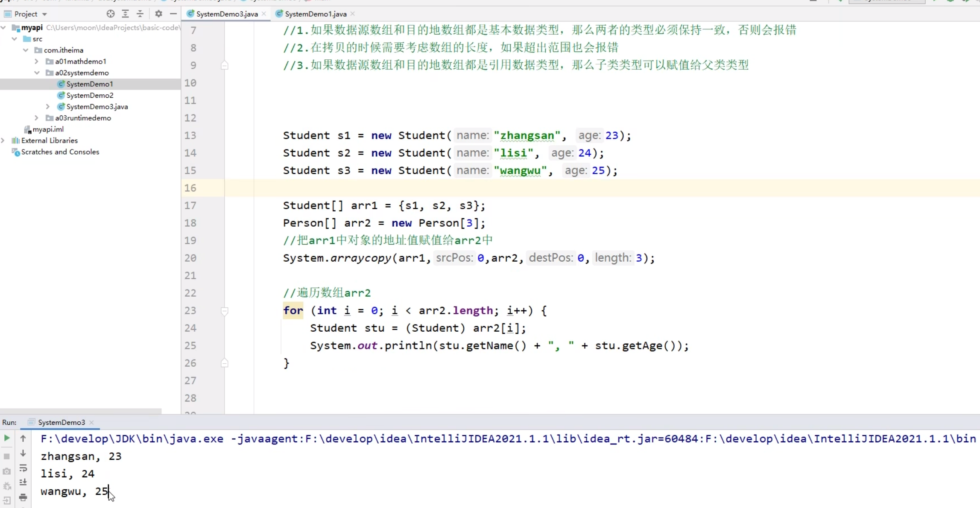Expand the External Libraries node

3,140
